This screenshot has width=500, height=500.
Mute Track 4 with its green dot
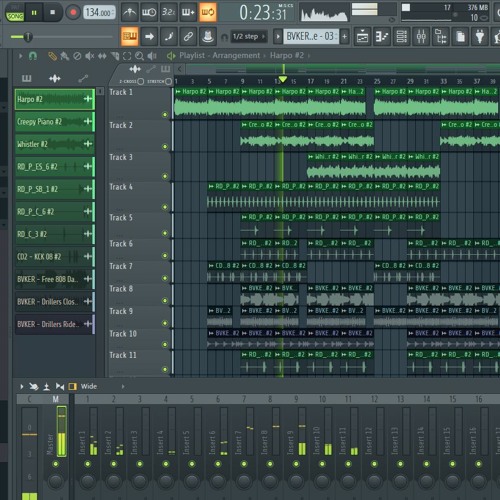tap(165, 207)
